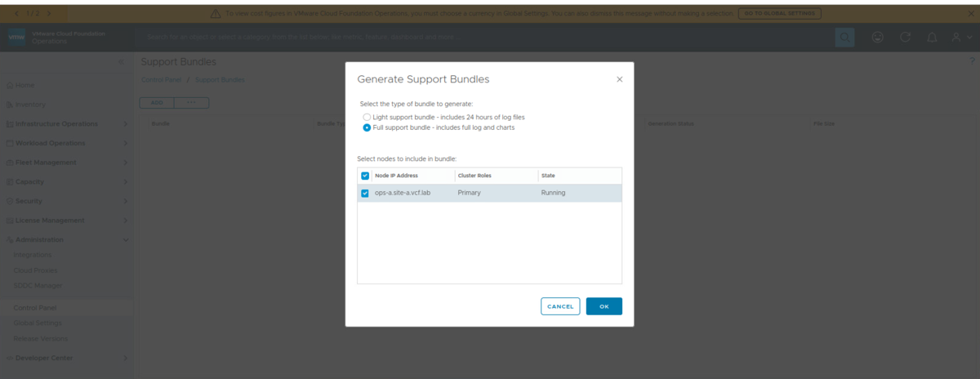Select Light support bundle option

coord(367,118)
